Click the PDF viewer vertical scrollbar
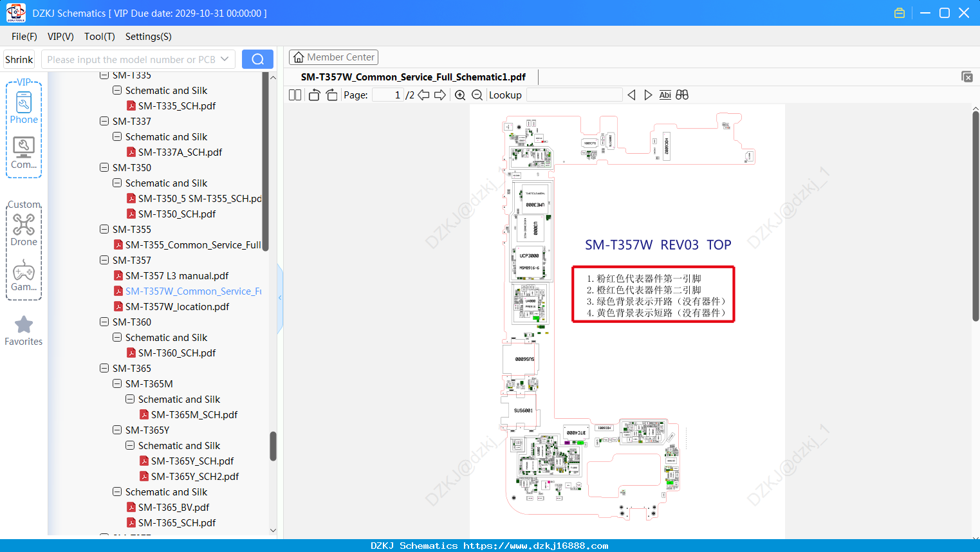 (975, 216)
